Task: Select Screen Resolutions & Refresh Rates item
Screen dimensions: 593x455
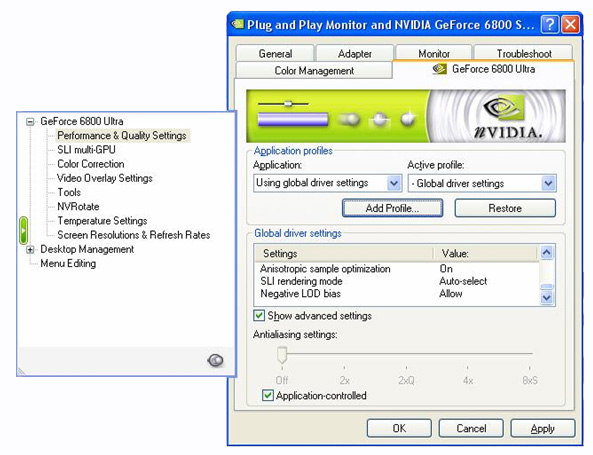Action: pos(134,235)
